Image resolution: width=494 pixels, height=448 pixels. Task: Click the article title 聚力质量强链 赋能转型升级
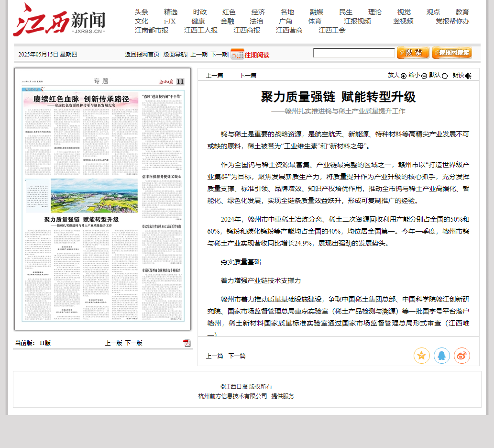pyautogui.click(x=339, y=97)
